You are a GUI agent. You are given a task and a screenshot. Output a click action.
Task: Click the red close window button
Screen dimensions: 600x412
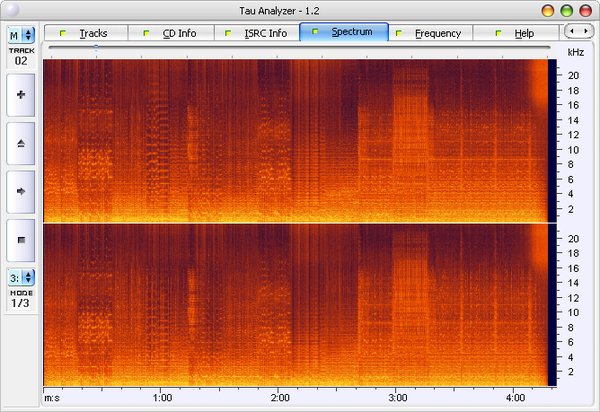(585, 11)
